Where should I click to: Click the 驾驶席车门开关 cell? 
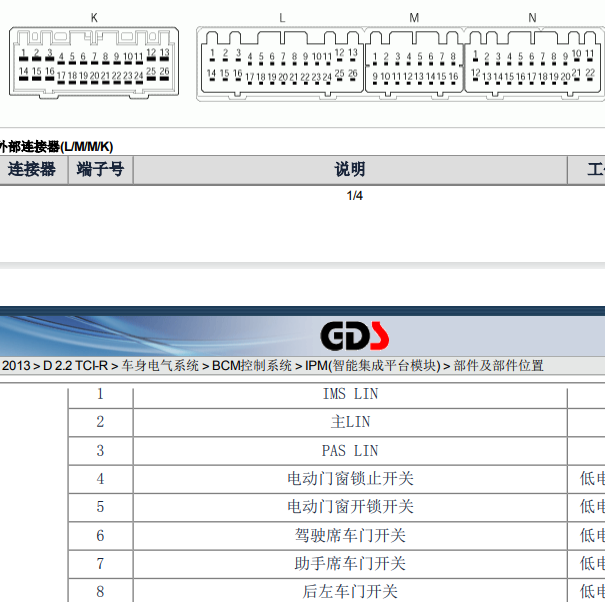pos(350,536)
